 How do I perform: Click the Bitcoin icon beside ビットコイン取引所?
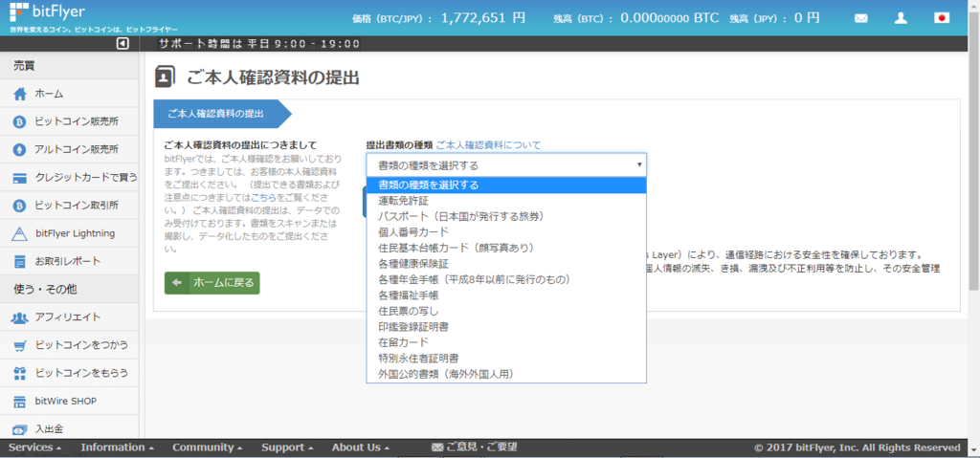pos(20,206)
